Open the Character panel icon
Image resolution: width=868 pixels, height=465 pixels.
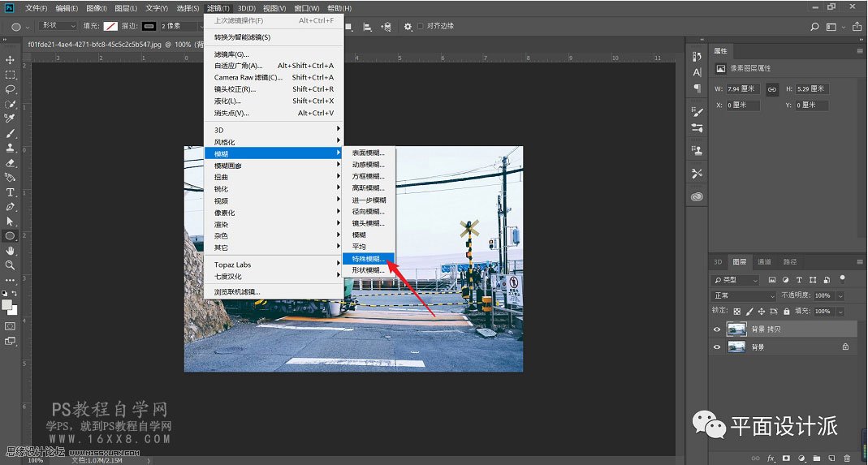pos(697,72)
